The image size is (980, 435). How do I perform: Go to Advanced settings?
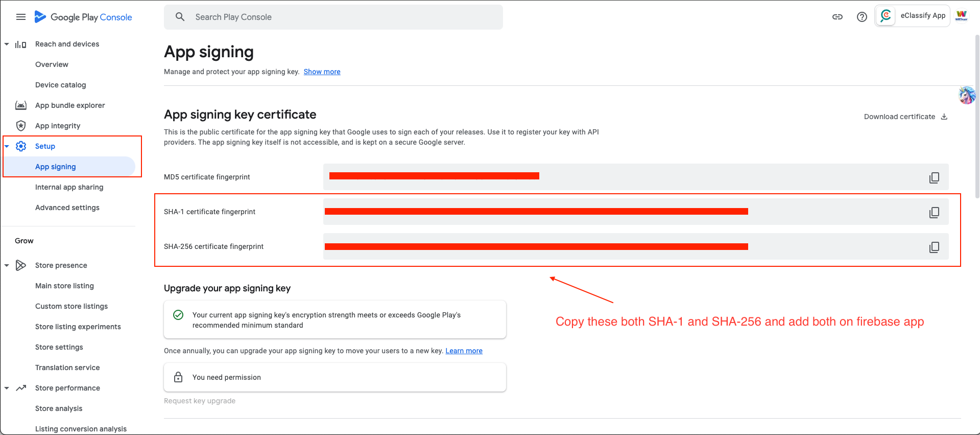(x=67, y=208)
